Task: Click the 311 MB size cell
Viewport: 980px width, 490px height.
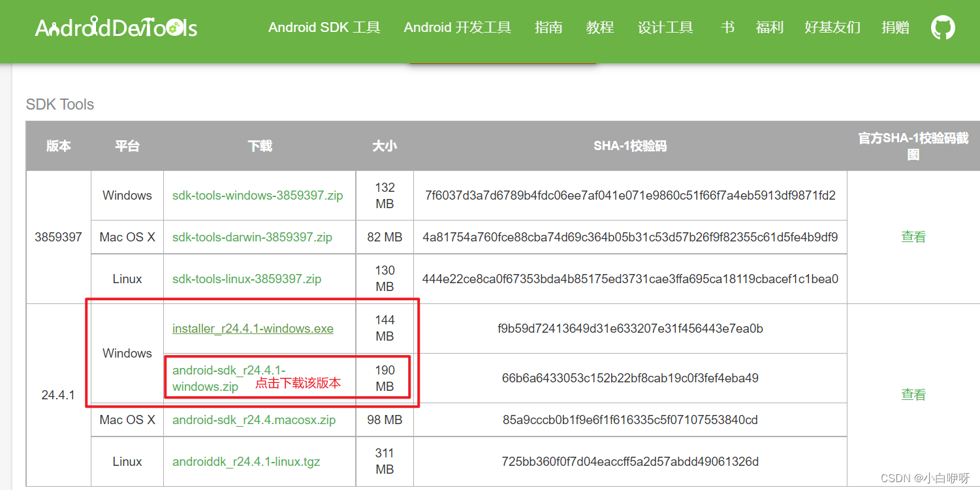Action: coord(385,462)
